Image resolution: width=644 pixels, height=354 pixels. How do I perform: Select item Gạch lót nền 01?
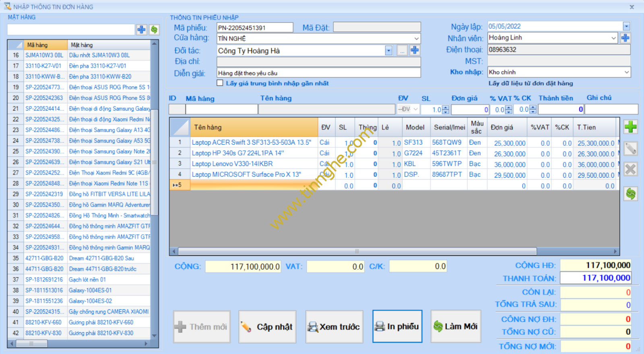pos(79,279)
